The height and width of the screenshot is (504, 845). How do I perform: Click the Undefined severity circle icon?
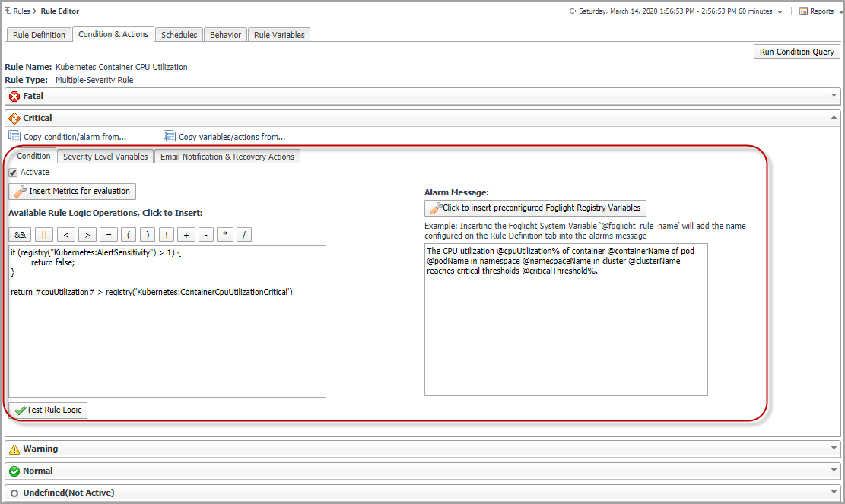point(14,493)
